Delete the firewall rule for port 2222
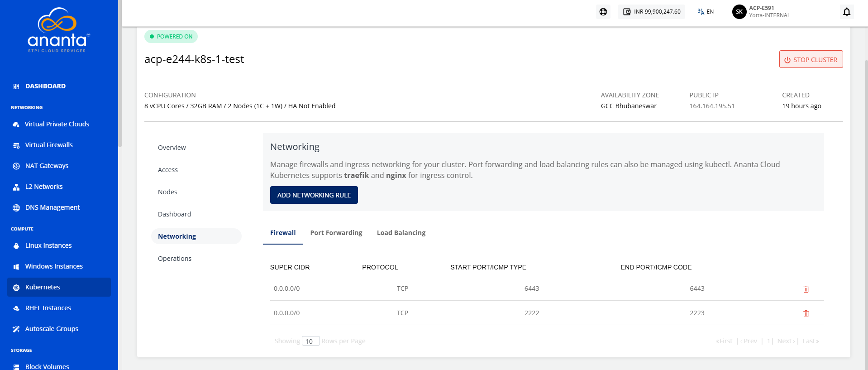Screen dimensions: 868x370 (x=806, y=313)
